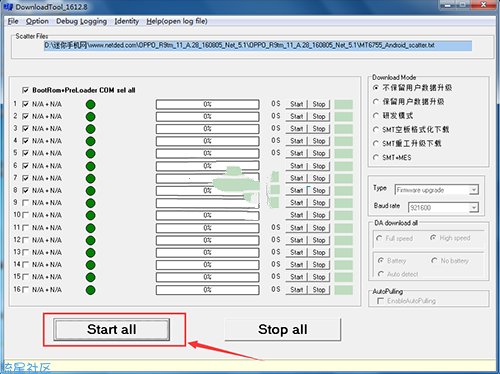Select 研发模式 download mode

376,115
